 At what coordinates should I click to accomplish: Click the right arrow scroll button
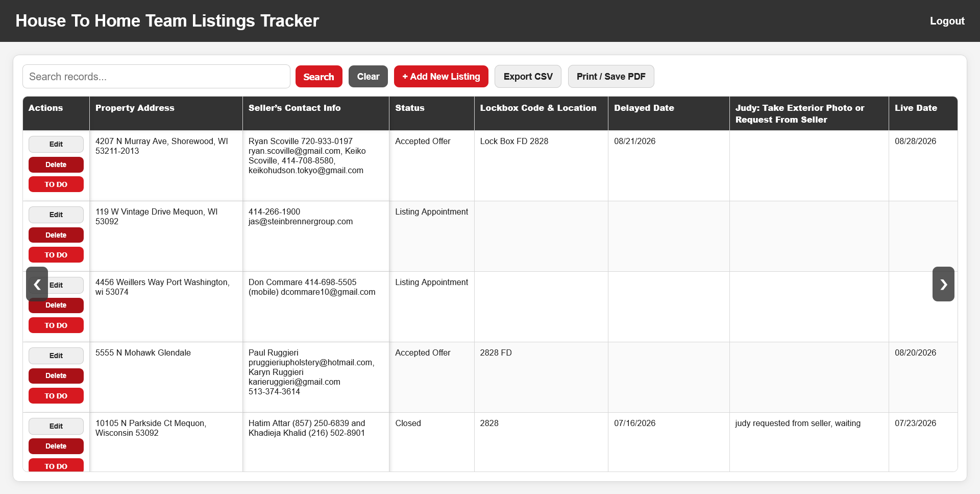[943, 284]
